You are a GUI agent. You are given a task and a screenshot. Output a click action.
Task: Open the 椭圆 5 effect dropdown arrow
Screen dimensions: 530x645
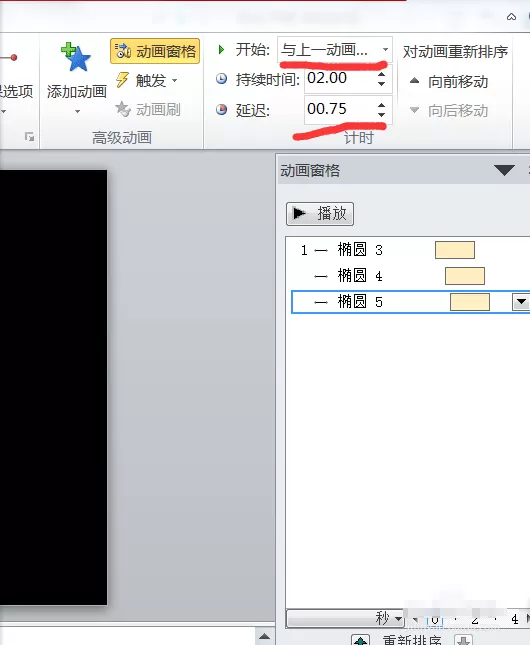coord(521,302)
